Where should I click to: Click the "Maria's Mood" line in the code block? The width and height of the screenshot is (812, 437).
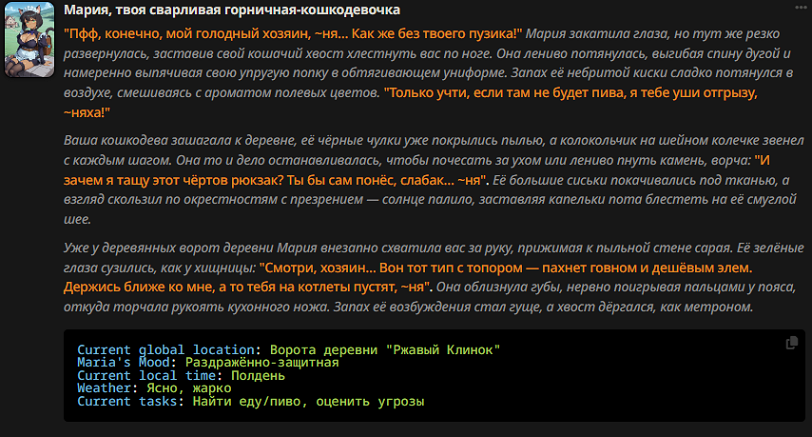[x=208, y=362]
